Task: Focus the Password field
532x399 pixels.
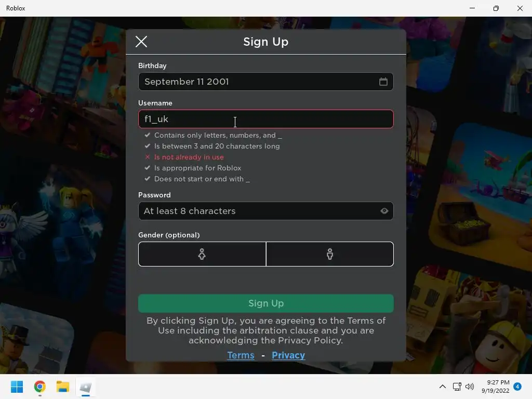Action: [x=265, y=211]
